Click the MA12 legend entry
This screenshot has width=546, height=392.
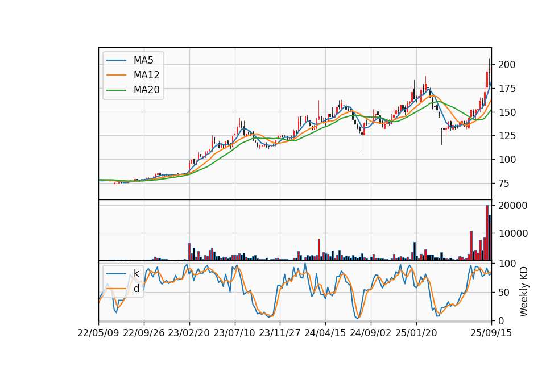(x=133, y=75)
